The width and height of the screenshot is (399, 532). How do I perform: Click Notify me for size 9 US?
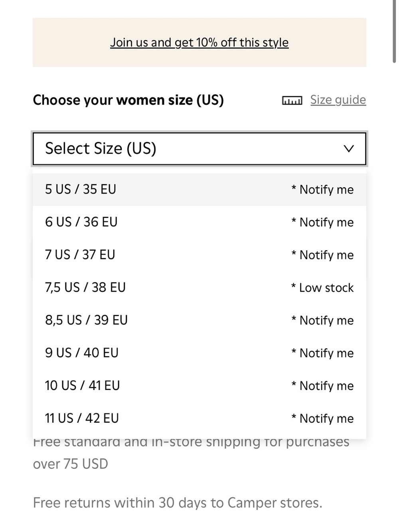pos(322,353)
